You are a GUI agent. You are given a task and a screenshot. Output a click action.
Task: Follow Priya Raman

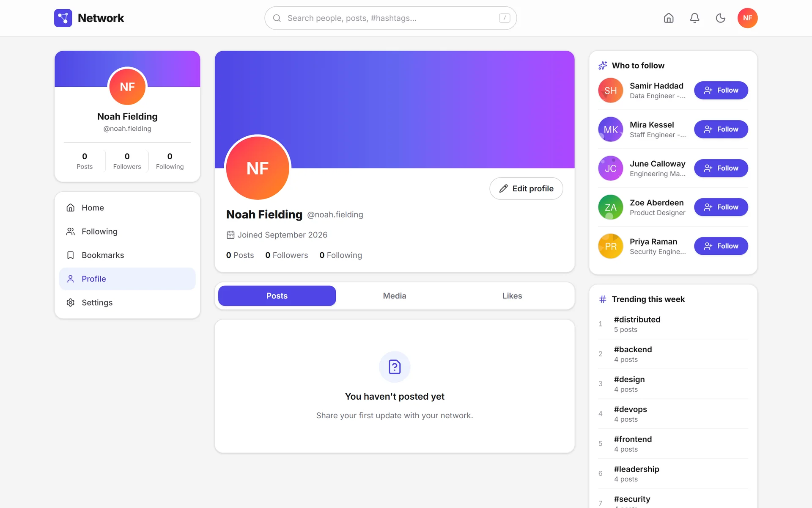tap(721, 246)
